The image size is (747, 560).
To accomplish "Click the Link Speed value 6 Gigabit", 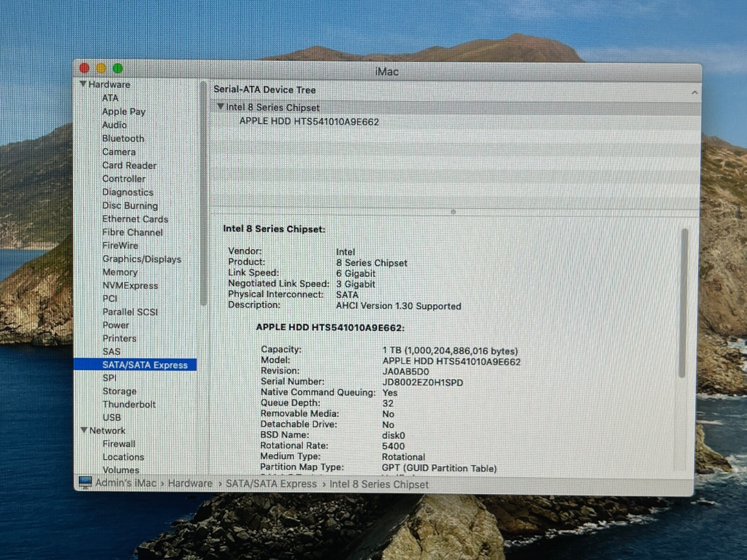I will coord(356,273).
